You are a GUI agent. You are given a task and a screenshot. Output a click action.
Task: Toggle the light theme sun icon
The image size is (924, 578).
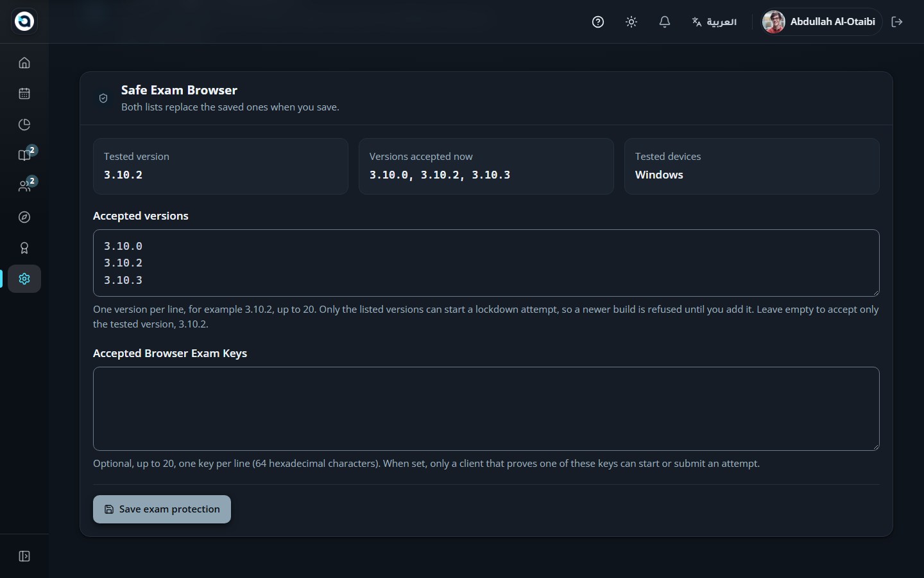pyautogui.click(x=631, y=22)
